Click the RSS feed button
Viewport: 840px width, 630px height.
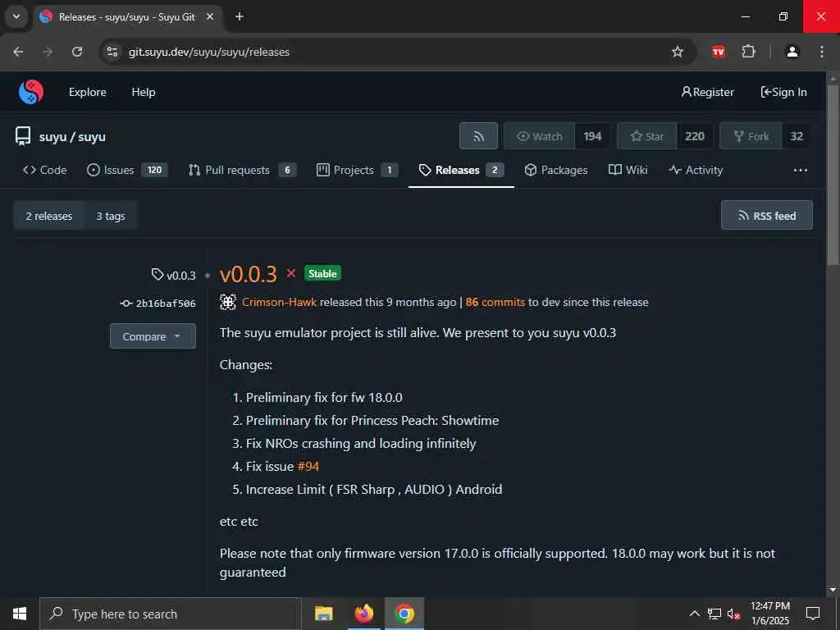(x=767, y=216)
